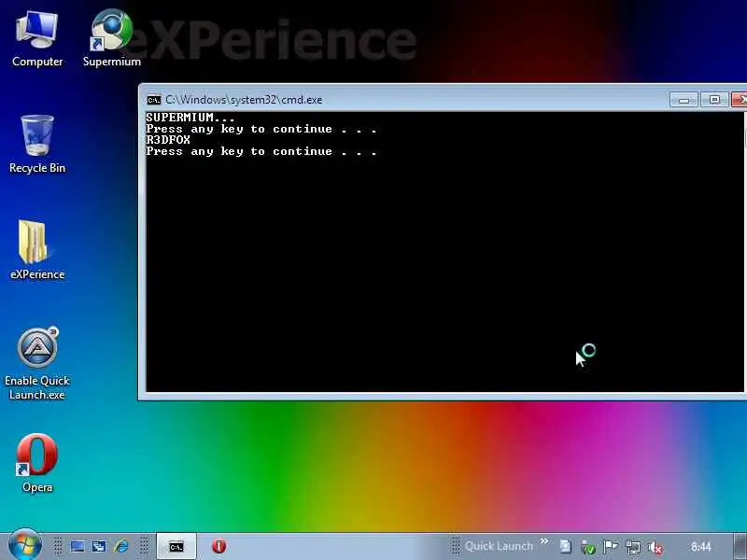Select the Opera desktop shortcut
The image size is (747, 560).
pyautogui.click(x=37, y=463)
